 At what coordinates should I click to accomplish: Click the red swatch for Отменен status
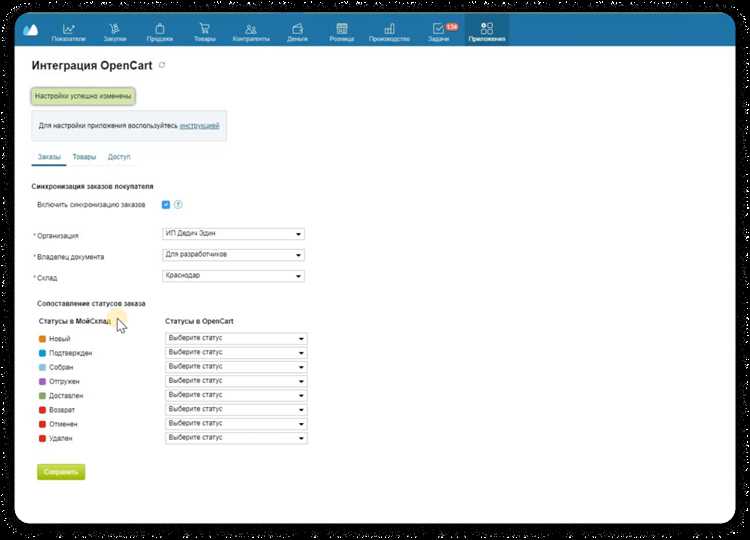tap(42, 424)
